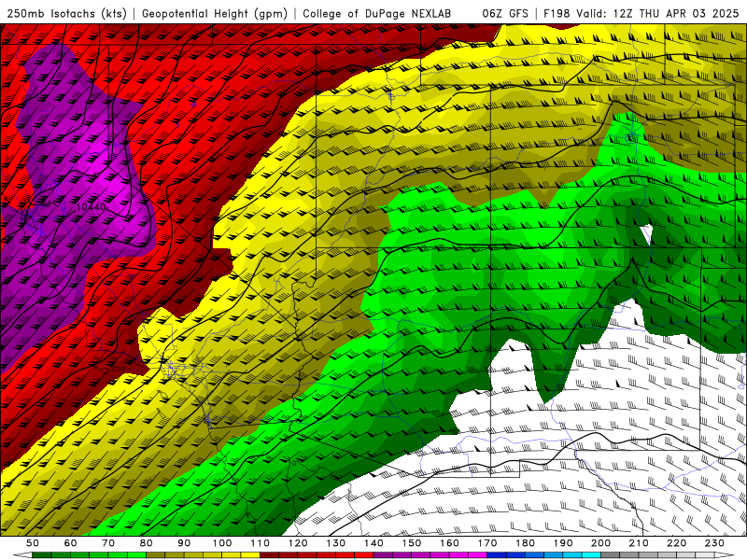Click the legend value 210

click(x=639, y=543)
